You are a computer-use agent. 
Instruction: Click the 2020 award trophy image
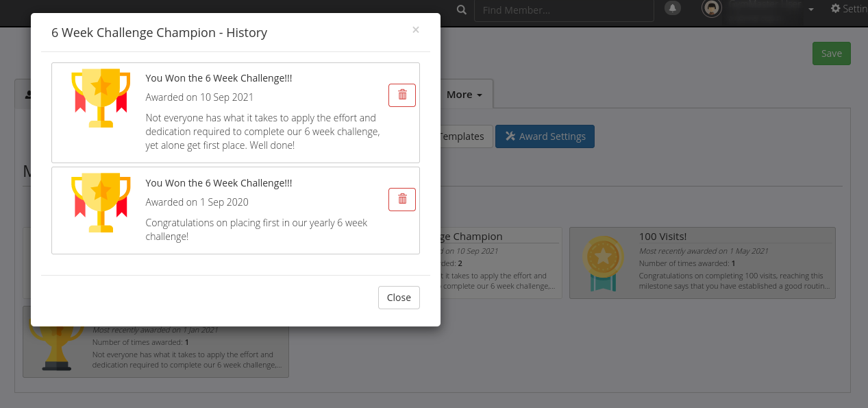[101, 203]
